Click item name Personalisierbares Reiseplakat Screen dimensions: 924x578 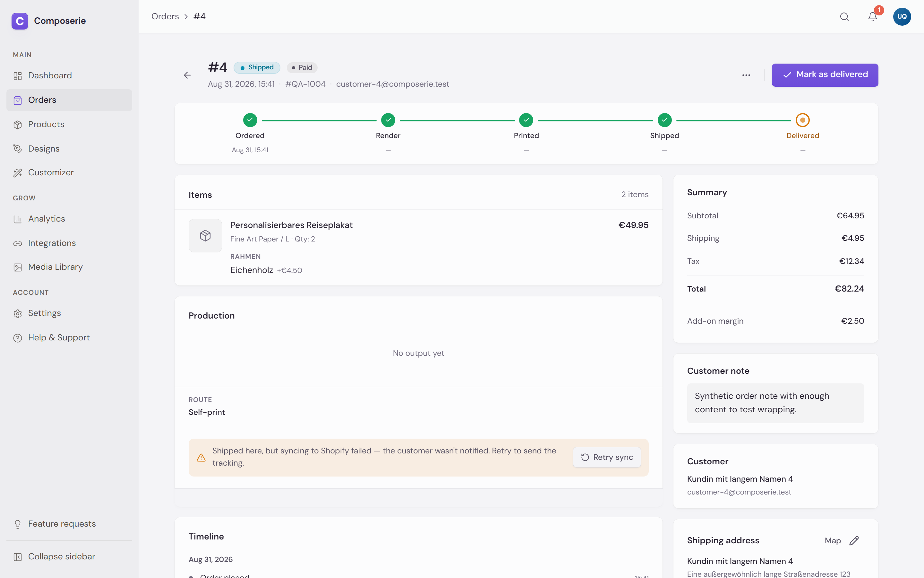click(291, 225)
